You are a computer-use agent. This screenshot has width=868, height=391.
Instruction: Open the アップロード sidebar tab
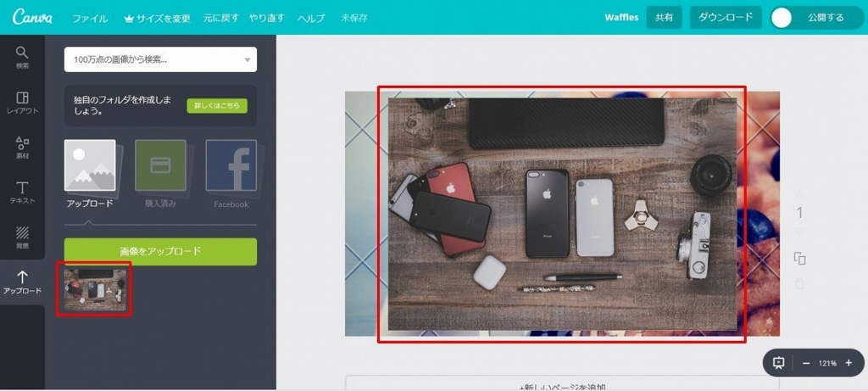point(22,282)
